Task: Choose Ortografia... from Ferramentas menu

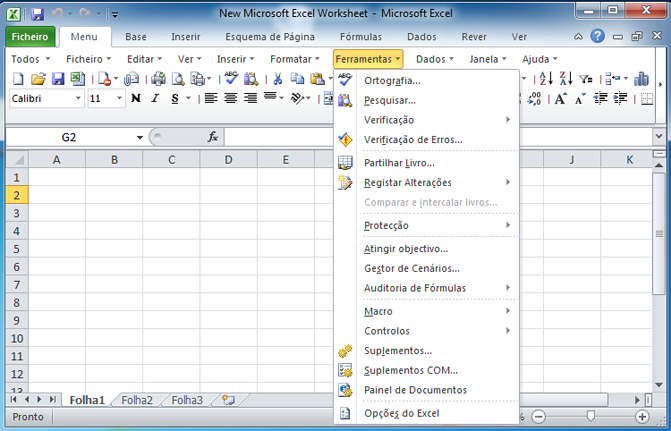Action: (x=427, y=80)
